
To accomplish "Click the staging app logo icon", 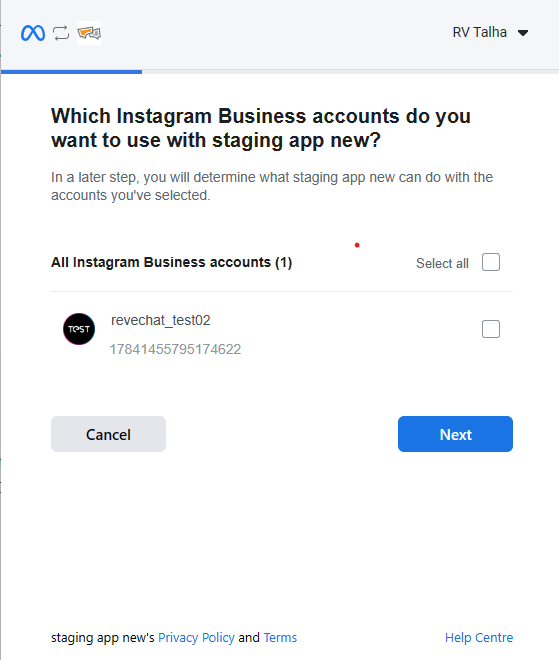I will click(x=89, y=33).
